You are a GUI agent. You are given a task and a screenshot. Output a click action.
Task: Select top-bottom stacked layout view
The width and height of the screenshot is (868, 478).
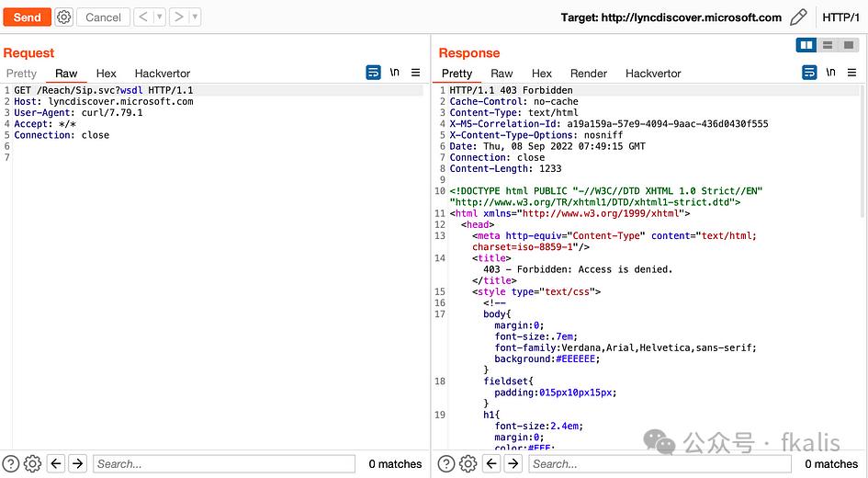click(828, 45)
